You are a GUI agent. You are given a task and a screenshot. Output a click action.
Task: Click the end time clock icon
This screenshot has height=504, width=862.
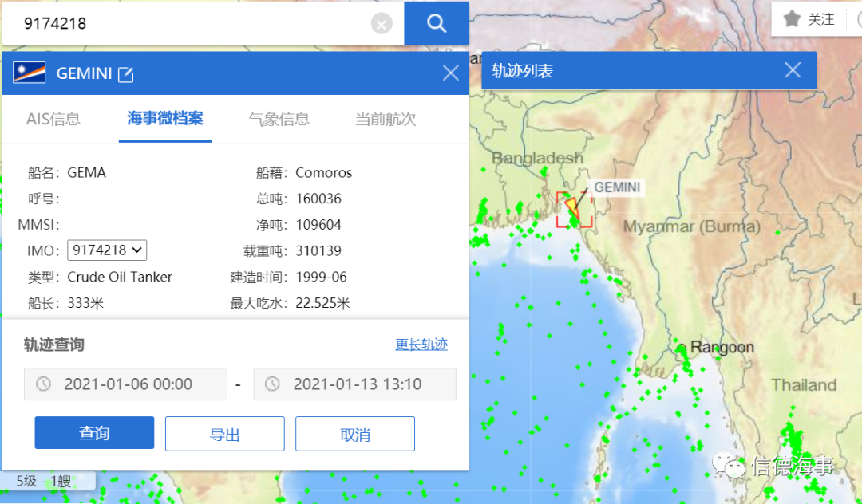point(273,384)
